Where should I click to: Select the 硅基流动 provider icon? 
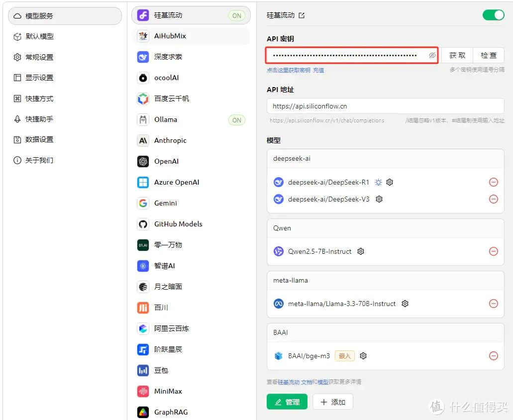tap(143, 15)
